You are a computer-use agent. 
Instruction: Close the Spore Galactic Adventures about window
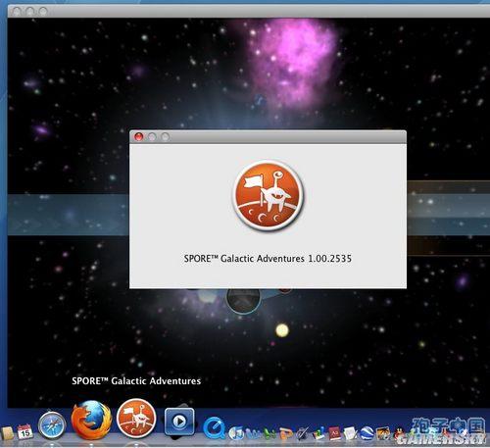click(x=139, y=136)
